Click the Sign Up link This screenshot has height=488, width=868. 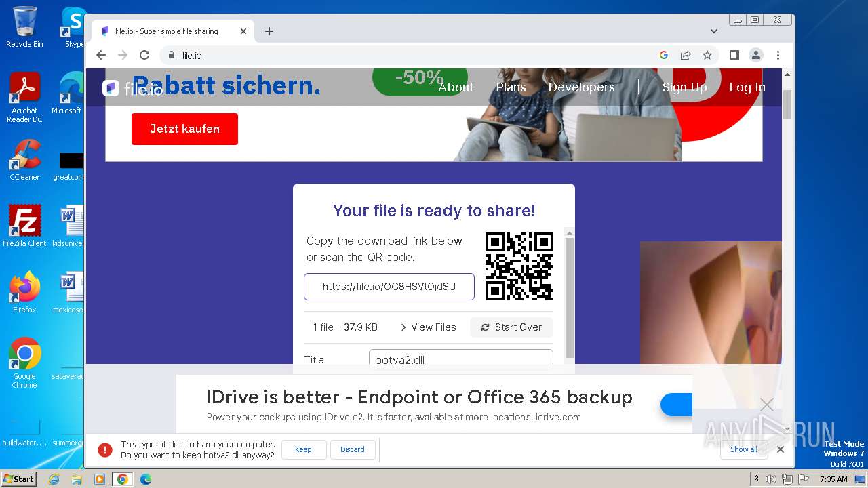click(x=684, y=87)
